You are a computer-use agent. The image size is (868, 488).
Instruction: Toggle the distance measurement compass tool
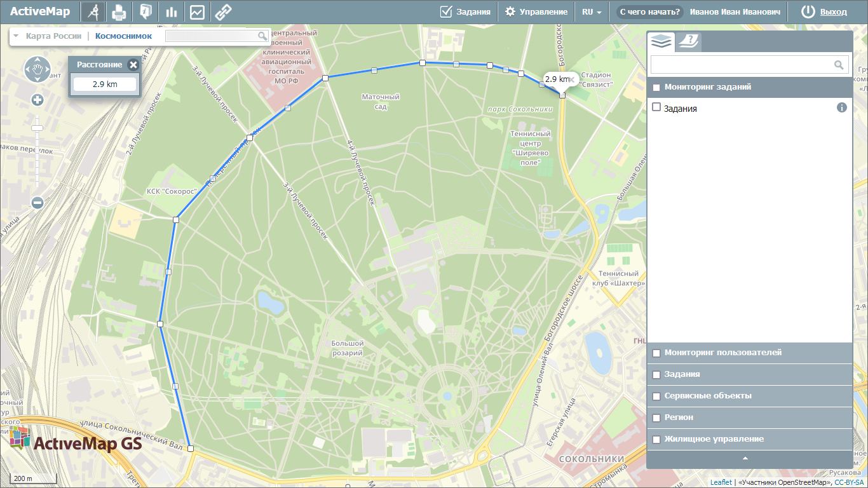coord(93,12)
